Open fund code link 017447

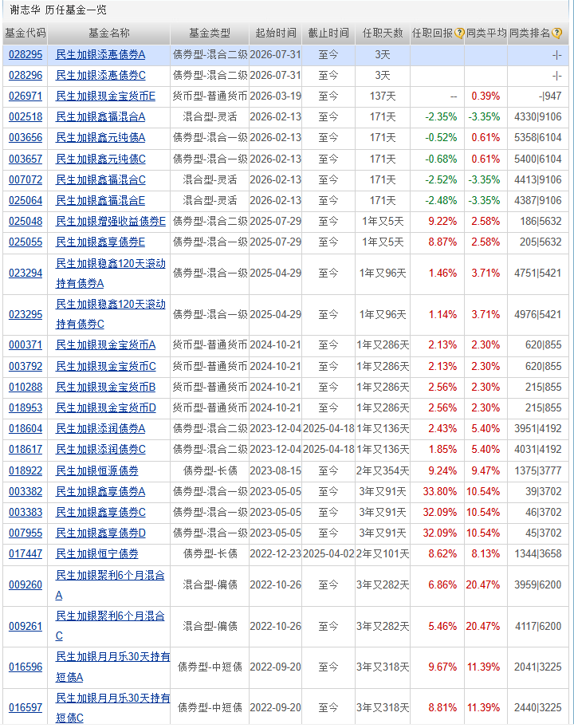26,554
